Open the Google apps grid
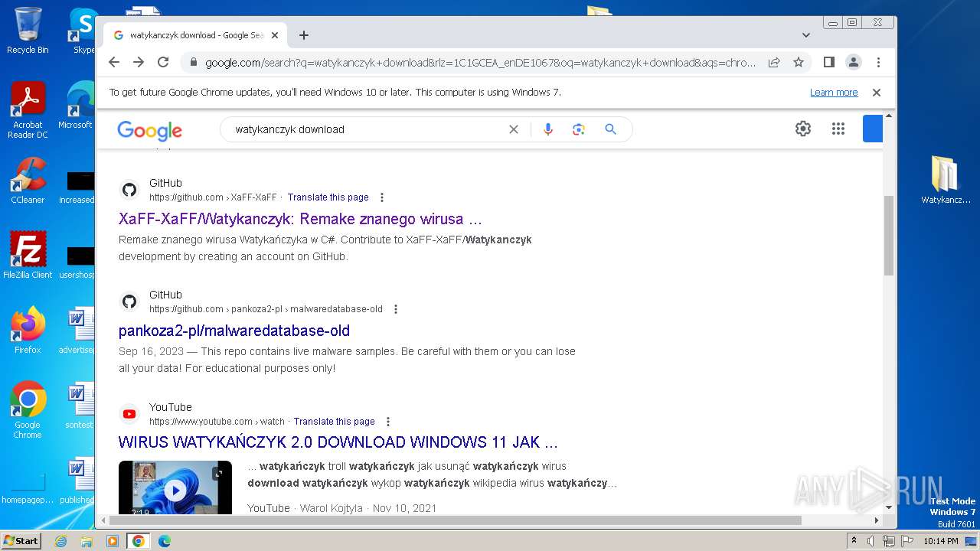Screen dimensions: 980x551 [x=838, y=129]
